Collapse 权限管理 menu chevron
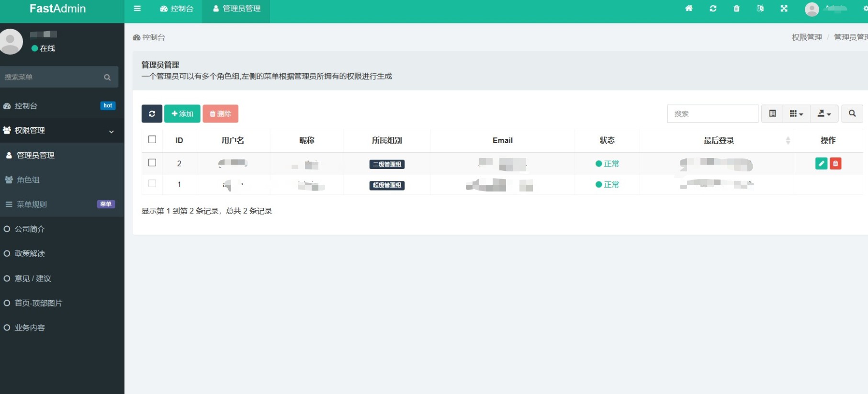868x394 pixels. point(111,132)
